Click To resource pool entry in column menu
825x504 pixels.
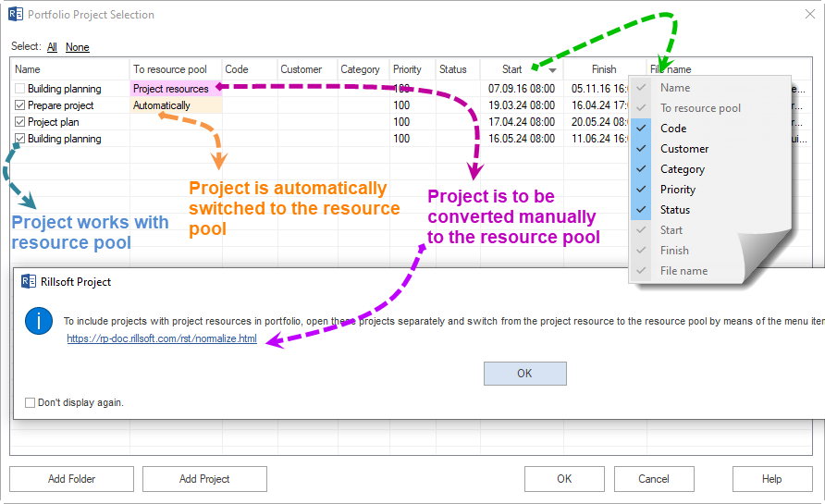pos(710,108)
